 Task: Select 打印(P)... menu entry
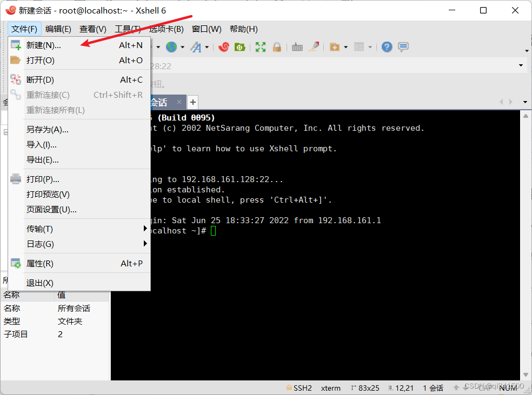coord(79,179)
